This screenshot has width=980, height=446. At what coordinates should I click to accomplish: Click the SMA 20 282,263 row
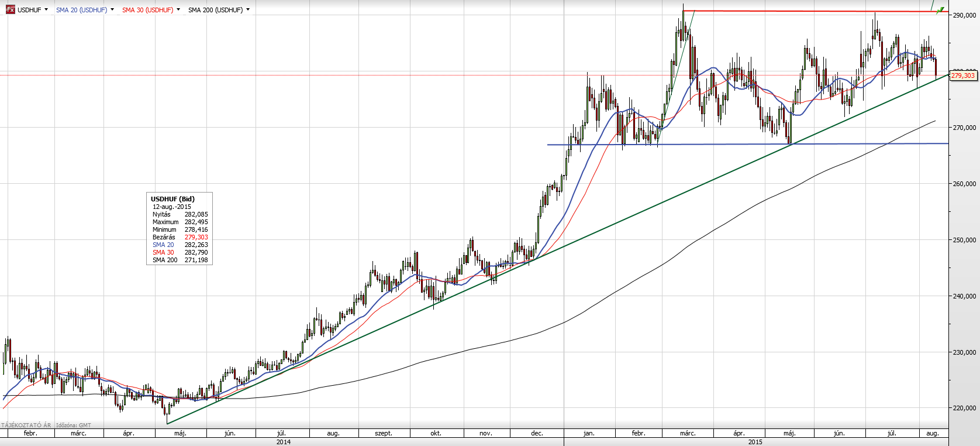point(180,245)
